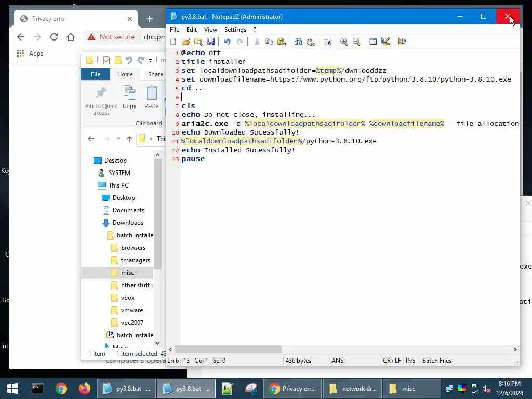Click the Batch Files scheme status bar entry
The image size is (532, 399).
point(436,361)
